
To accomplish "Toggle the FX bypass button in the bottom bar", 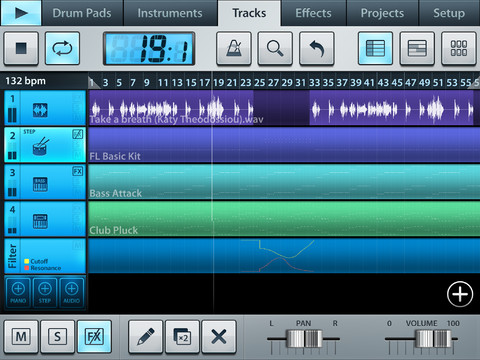I will [94, 337].
